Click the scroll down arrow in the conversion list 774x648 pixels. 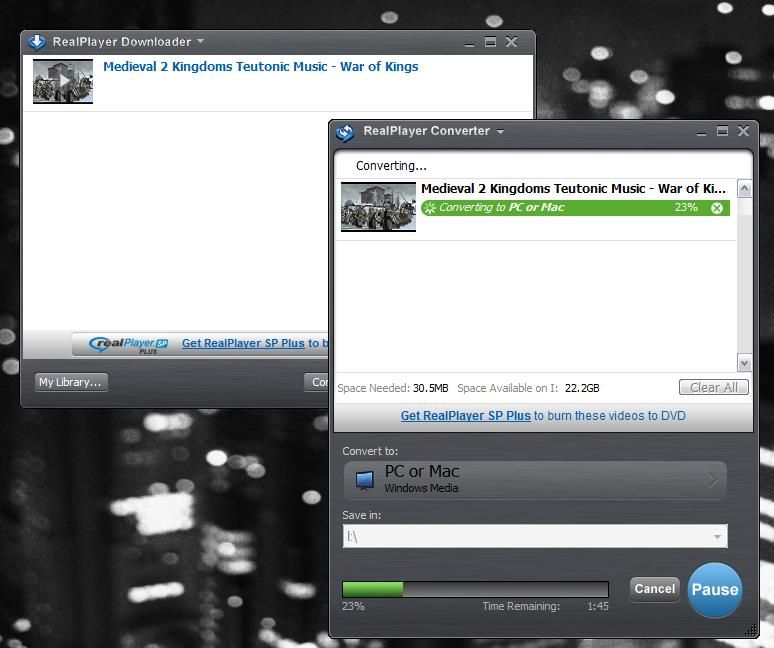(x=744, y=363)
